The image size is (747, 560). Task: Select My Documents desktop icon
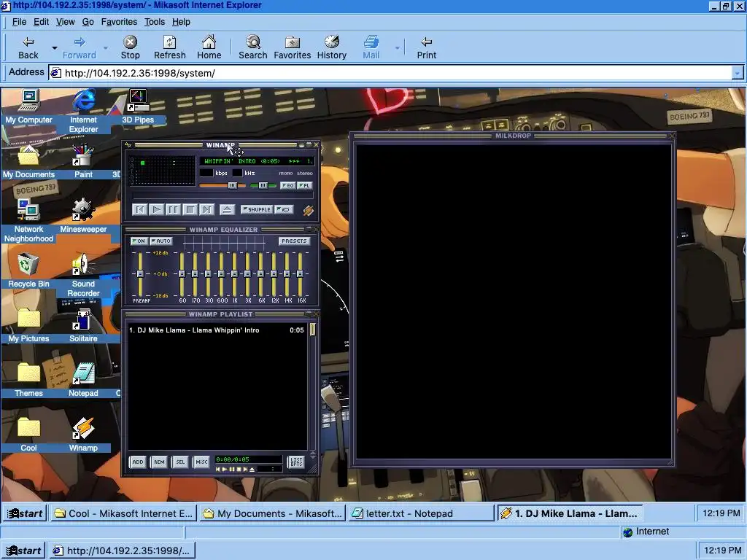pos(28,161)
